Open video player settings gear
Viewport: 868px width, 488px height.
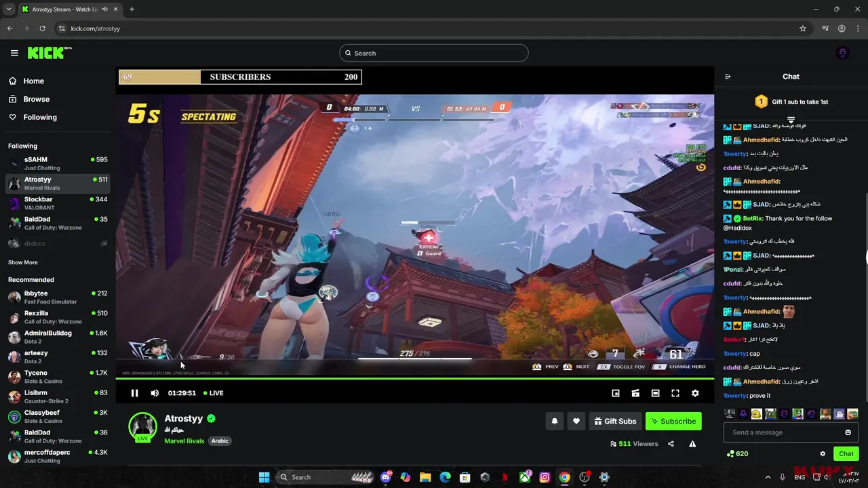[x=695, y=393]
